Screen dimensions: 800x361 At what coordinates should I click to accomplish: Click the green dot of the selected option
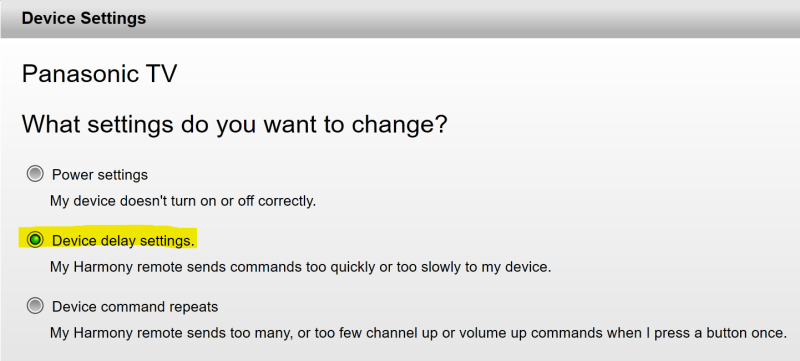click(x=35, y=240)
